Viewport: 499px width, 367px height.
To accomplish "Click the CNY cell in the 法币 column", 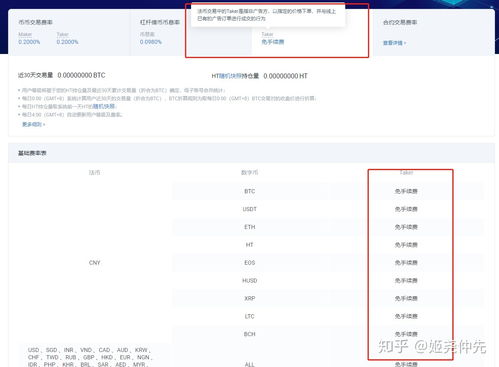I will tap(94, 263).
